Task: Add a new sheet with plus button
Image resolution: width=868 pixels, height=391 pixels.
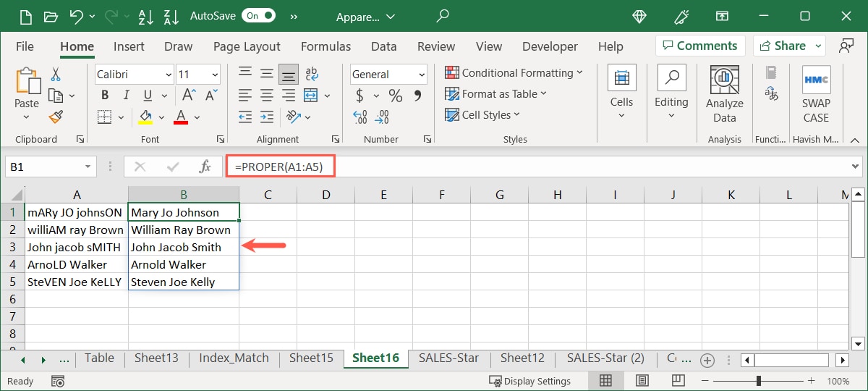Action: pyautogui.click(x=707, y=360)
